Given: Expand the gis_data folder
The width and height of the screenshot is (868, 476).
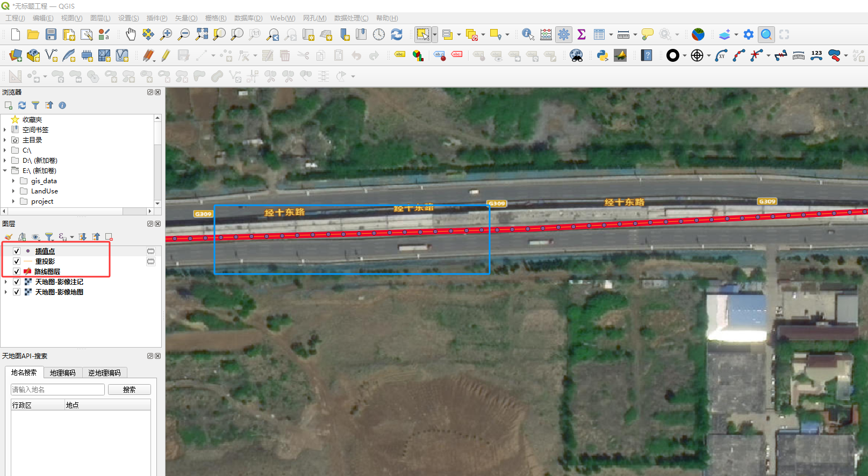Looking at the screenshot, I should pos(13,181).
